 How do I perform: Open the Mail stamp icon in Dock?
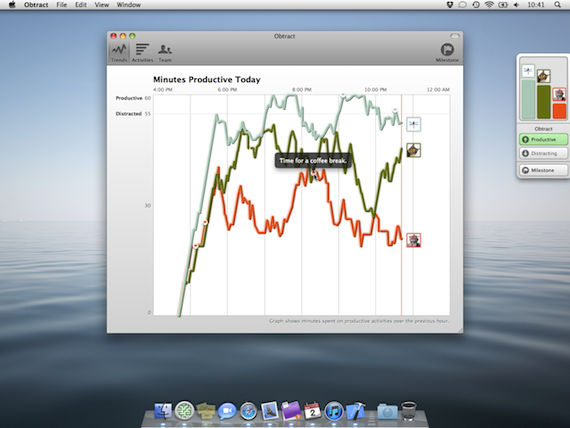(x=270, y=411)
